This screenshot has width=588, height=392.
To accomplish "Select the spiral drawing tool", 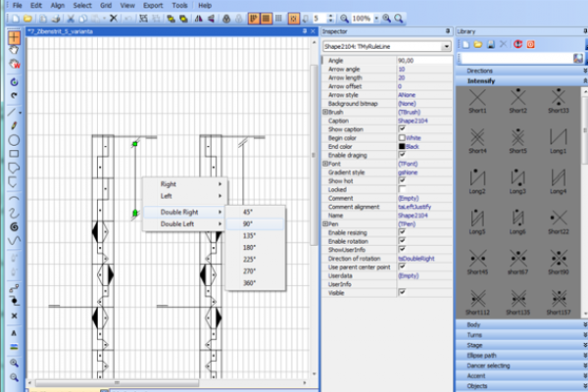I will (14, 225).
